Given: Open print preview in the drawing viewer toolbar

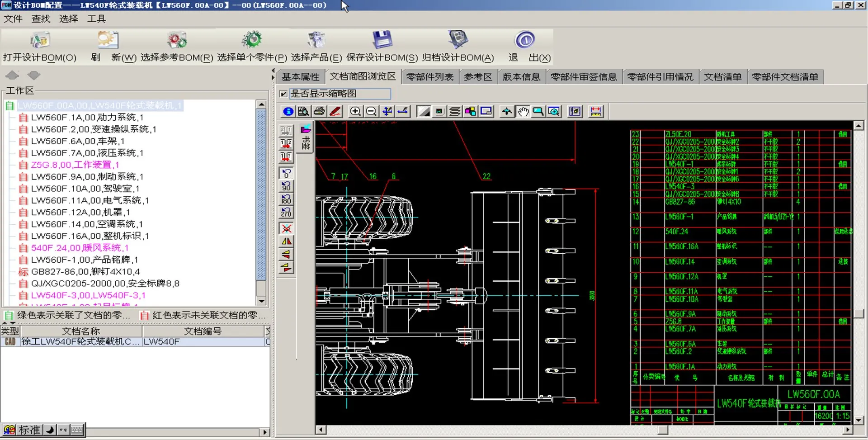Looking at the screenshot, I should click(303, 111).
